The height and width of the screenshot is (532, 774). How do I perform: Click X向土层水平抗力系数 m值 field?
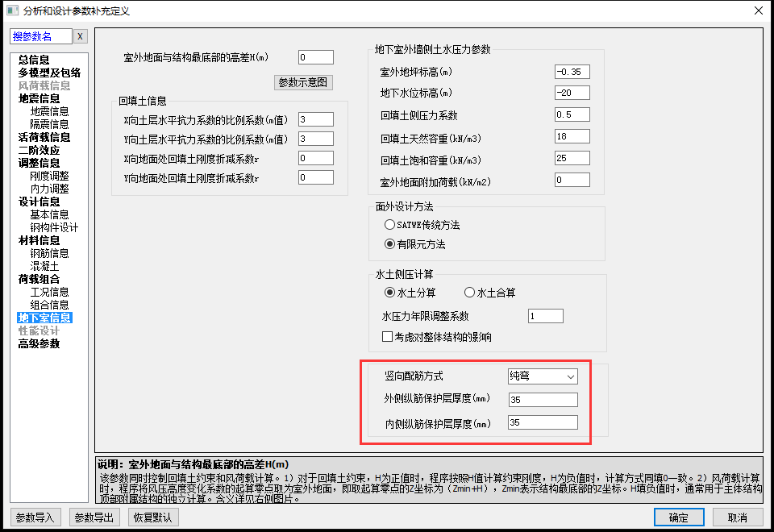coord(316,119)
